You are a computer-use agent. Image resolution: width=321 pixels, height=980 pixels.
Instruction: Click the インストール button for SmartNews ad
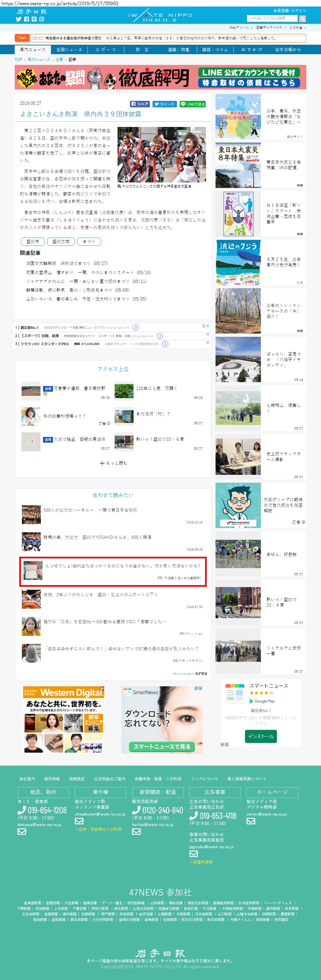(x=261, y=736)
